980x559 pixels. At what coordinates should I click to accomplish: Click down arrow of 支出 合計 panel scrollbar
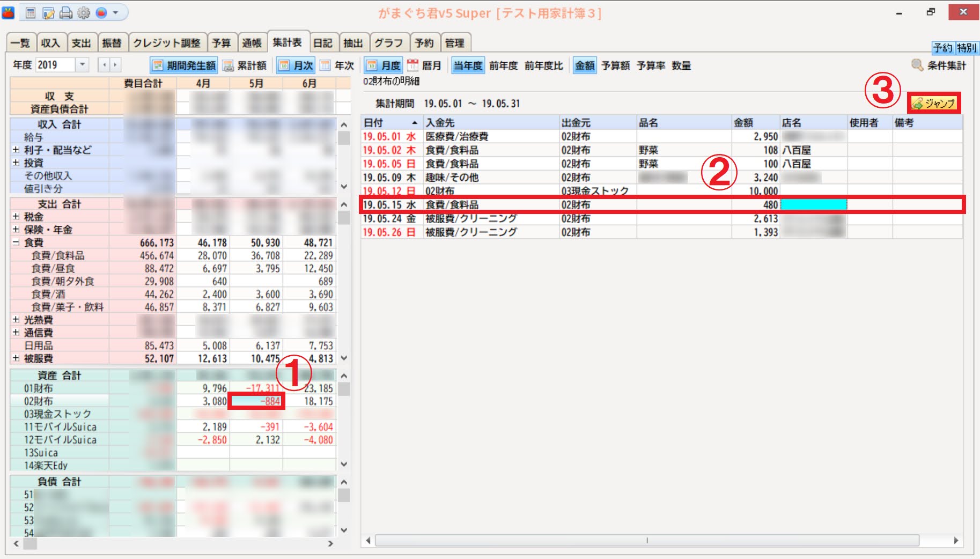click(x=344, y=358)
